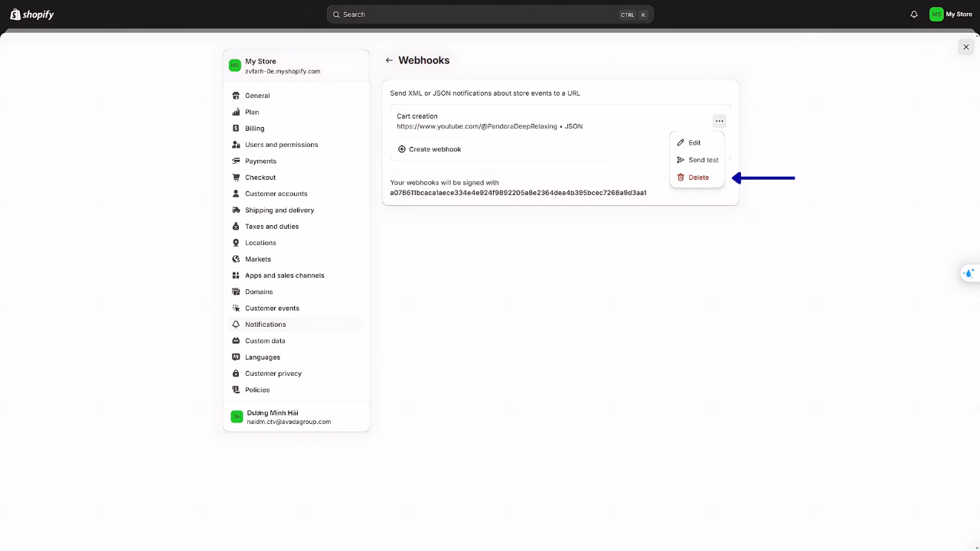Click the Languages icon
980x551 pixels.
pos(236,357)
